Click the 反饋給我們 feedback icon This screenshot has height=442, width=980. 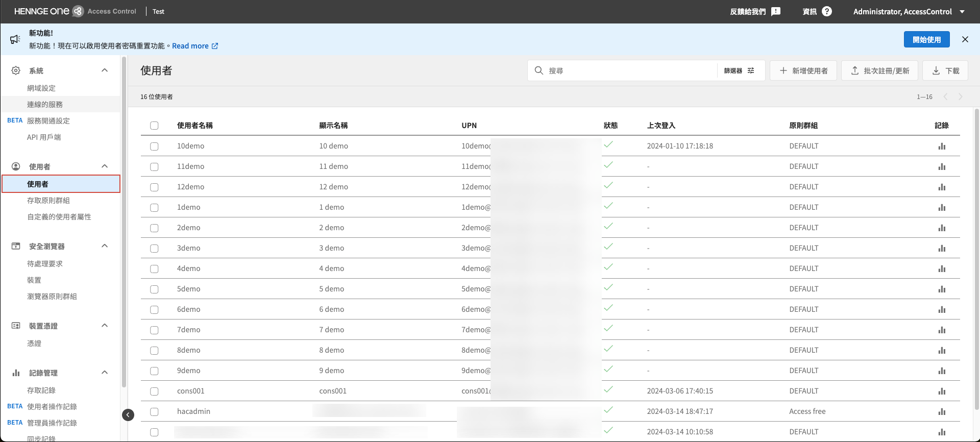pos(776,11)
